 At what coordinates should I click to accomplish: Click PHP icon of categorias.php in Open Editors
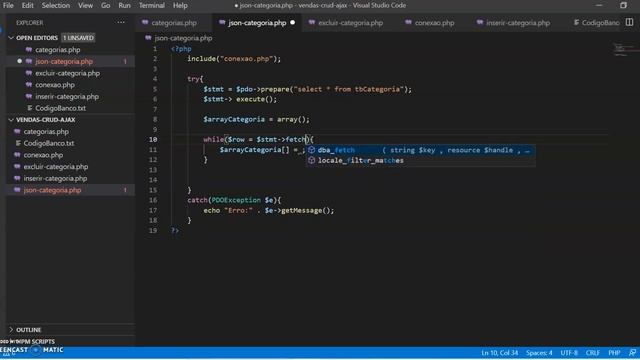(x=29, y=49)
